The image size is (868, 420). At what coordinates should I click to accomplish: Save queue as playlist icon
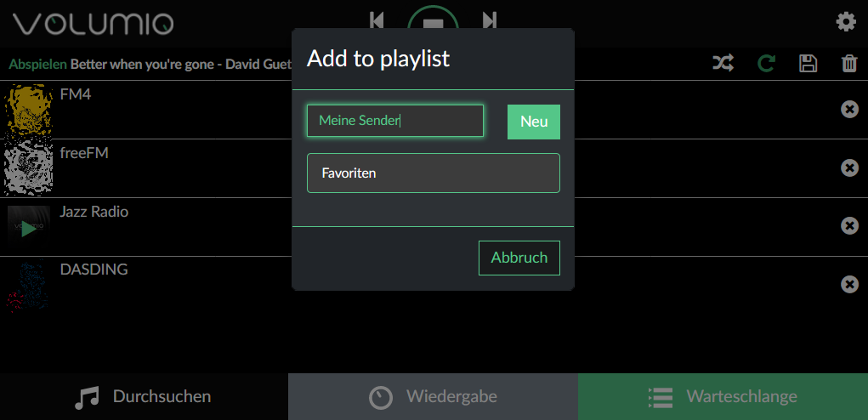pyautogui.click(x=808, y=64)
